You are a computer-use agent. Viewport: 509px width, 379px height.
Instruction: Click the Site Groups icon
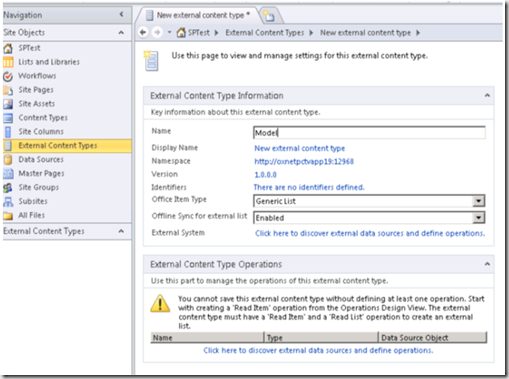[x=8, y=188]
